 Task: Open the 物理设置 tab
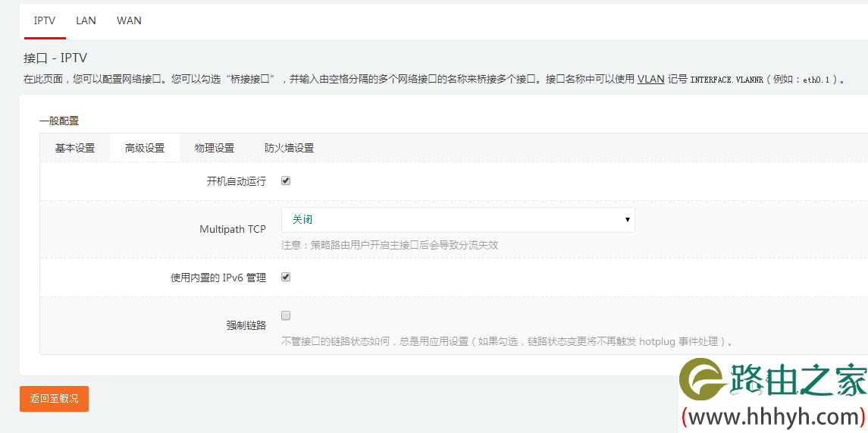[215, 148]
